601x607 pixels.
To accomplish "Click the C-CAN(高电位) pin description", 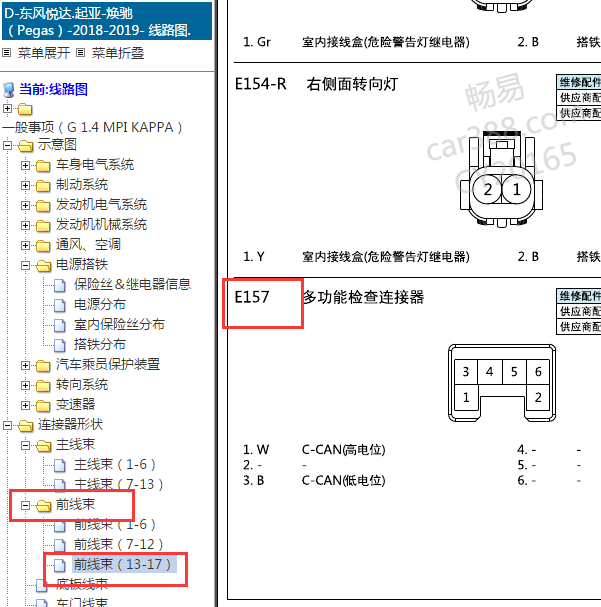I will click(x=344, y=450).
